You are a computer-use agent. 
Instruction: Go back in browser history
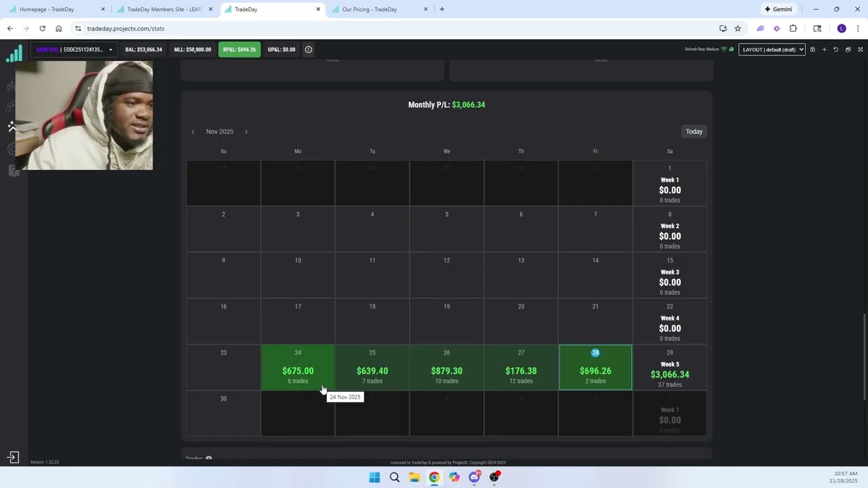9,28
